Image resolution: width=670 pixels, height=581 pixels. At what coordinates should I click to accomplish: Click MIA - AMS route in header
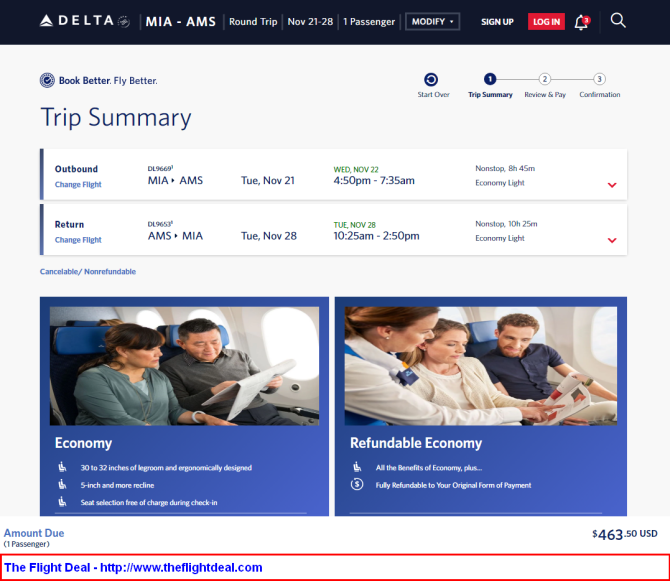[x=180, y=22]
